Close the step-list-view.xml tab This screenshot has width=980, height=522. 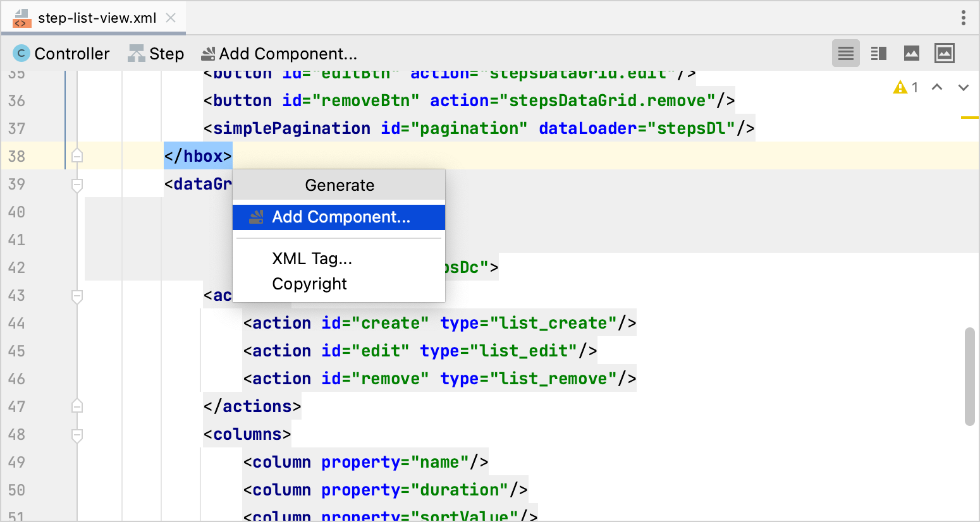(171, 18)
